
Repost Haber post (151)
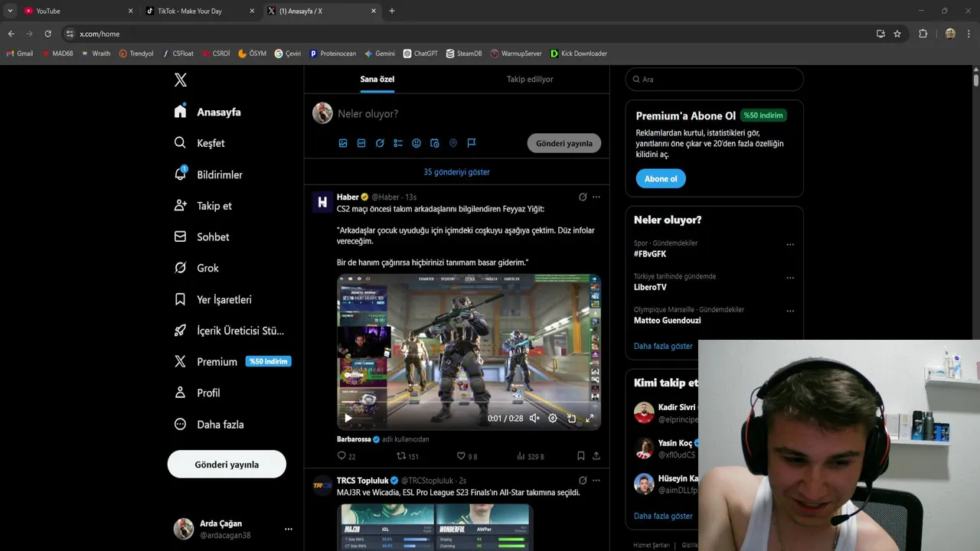tap(407, 456)
